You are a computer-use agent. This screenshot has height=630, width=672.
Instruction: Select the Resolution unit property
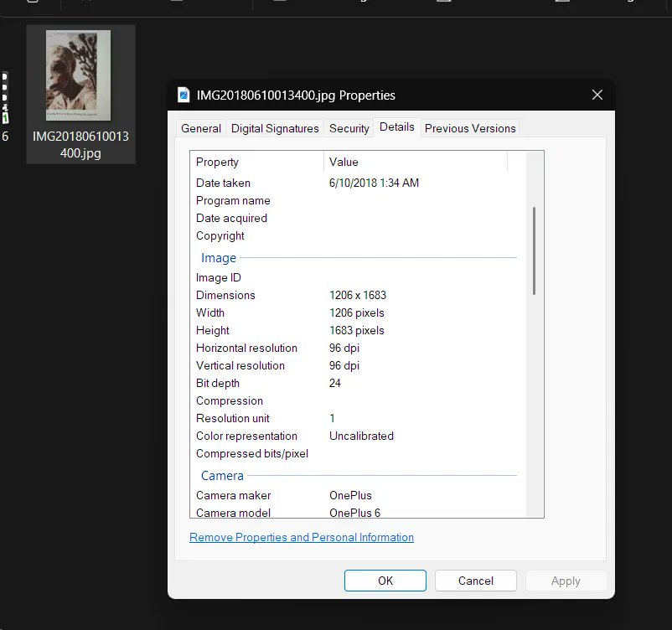(233, 418)
